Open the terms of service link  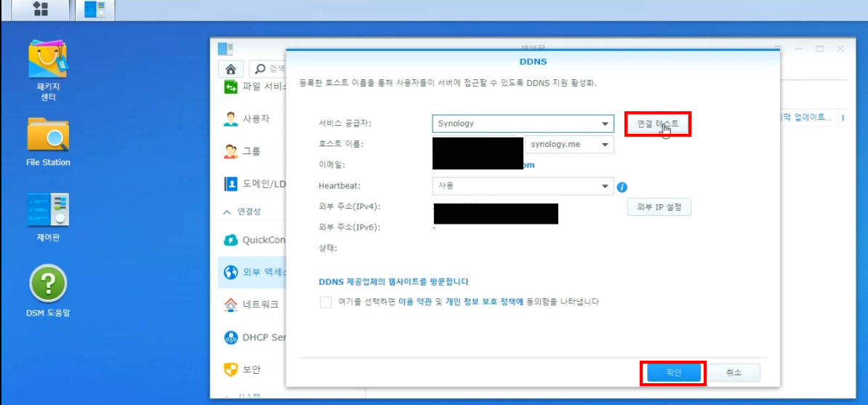point(416,302)
